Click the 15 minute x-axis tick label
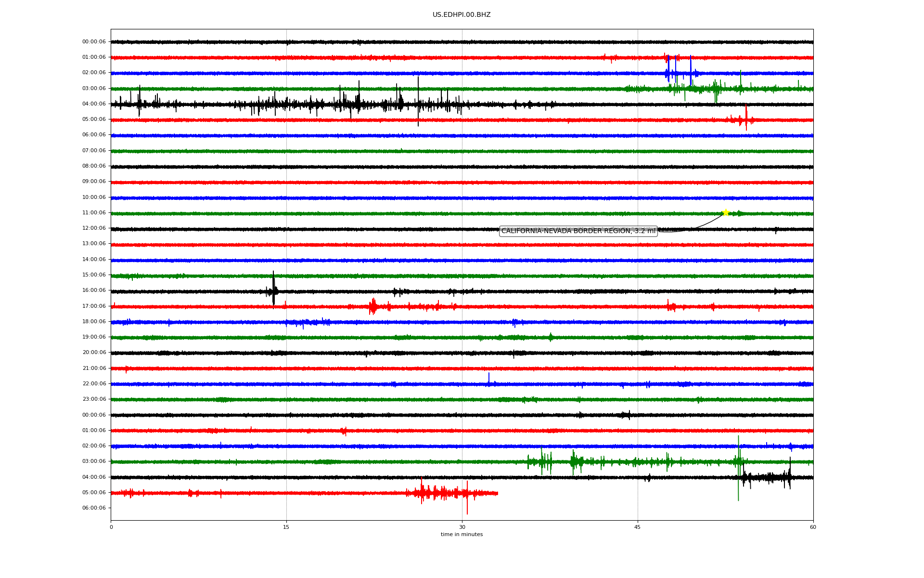This screenshot has height=578, width=924. click(286, 527)
